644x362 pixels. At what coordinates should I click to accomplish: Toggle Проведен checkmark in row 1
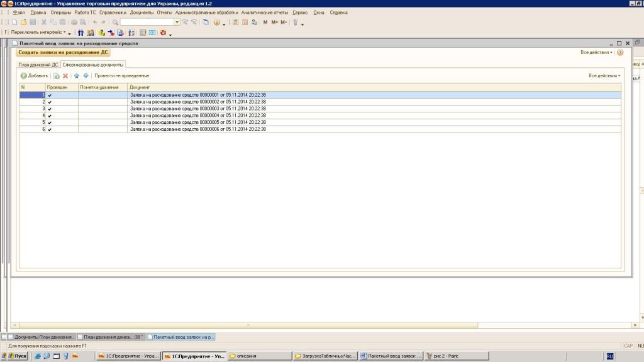tap(50, 96)
